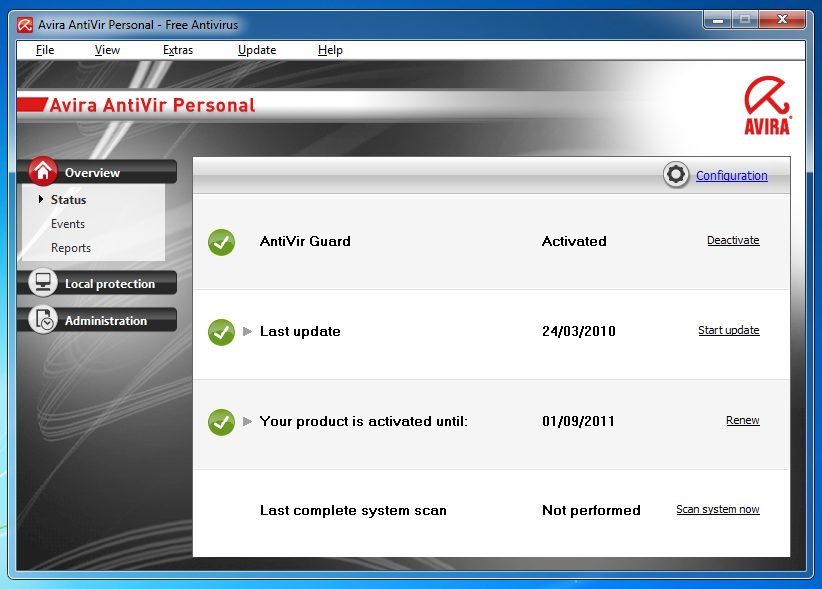Click the Overview home icon

click(43, 172)
